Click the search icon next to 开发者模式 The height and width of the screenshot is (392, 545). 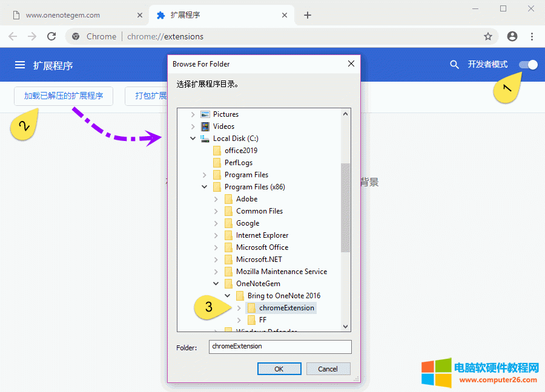point(455,64)
